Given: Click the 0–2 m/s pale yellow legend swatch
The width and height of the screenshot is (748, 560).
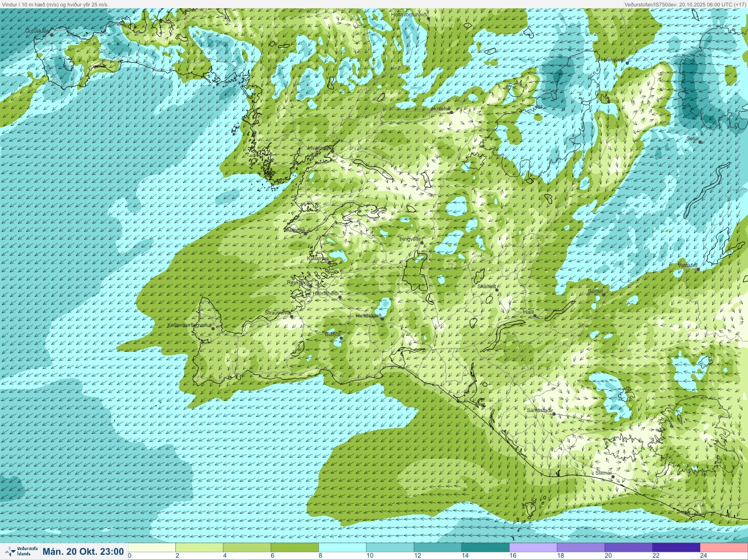Looking at the screenshot, I should (152, 548).
